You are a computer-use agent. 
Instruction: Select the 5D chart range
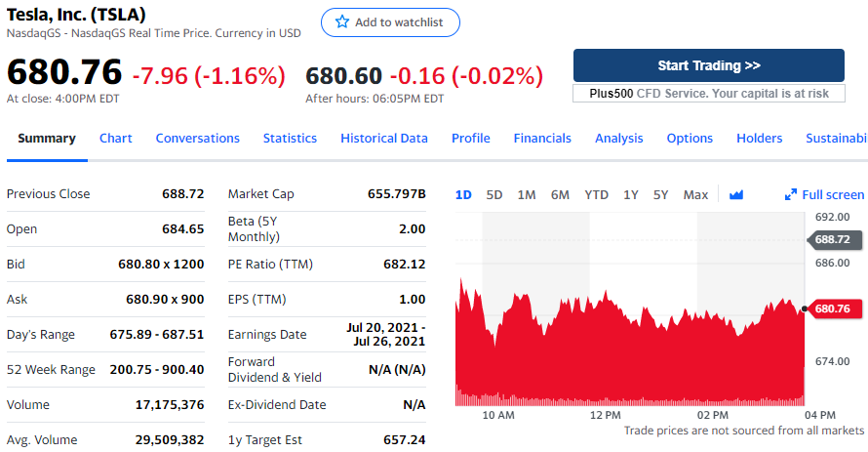(x=494, y=194)
